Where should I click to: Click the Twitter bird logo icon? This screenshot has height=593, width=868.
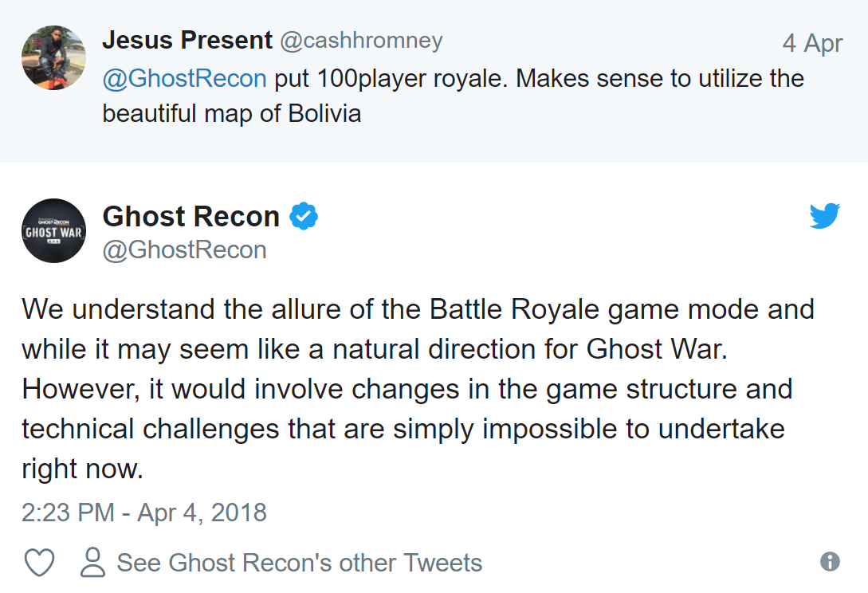tap(824, 216)
